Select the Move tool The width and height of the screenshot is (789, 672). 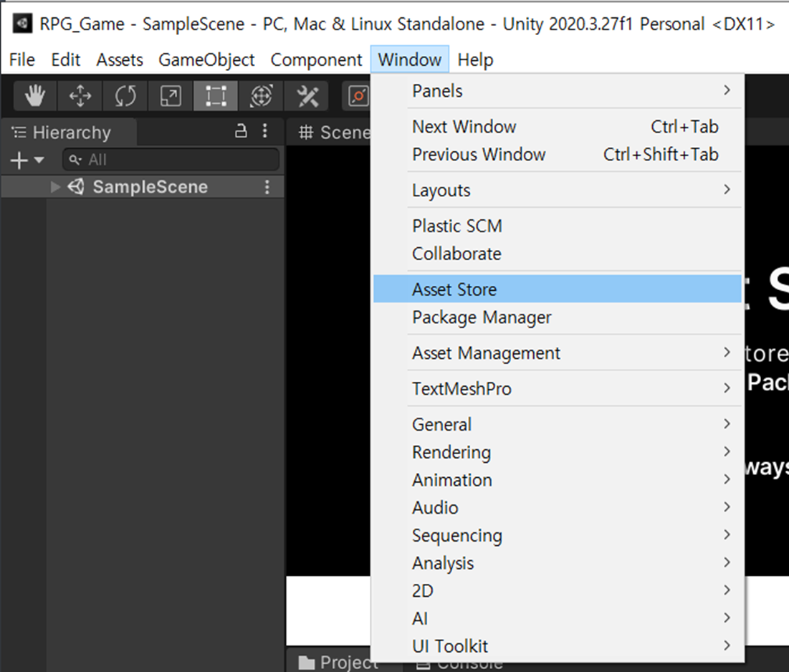80,95
